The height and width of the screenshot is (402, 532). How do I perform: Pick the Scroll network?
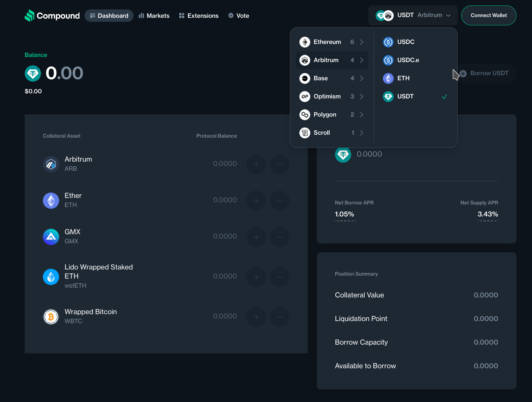click(332, 133)
